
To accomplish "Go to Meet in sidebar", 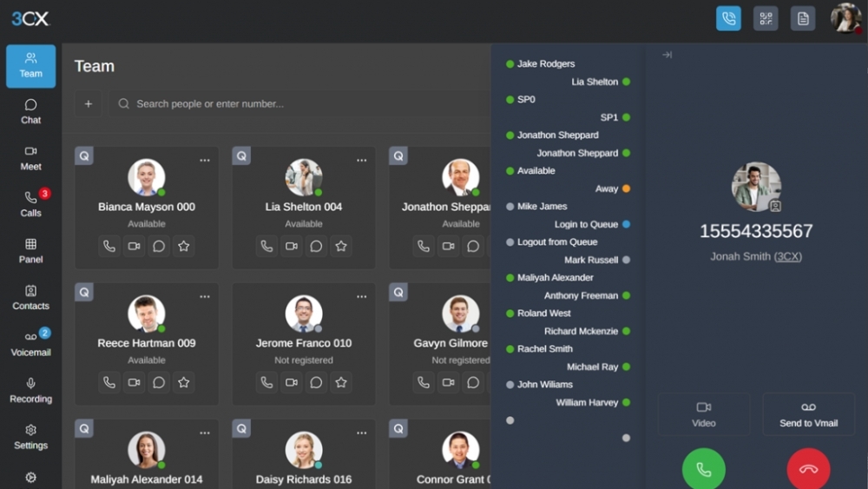I will point(31,158).
